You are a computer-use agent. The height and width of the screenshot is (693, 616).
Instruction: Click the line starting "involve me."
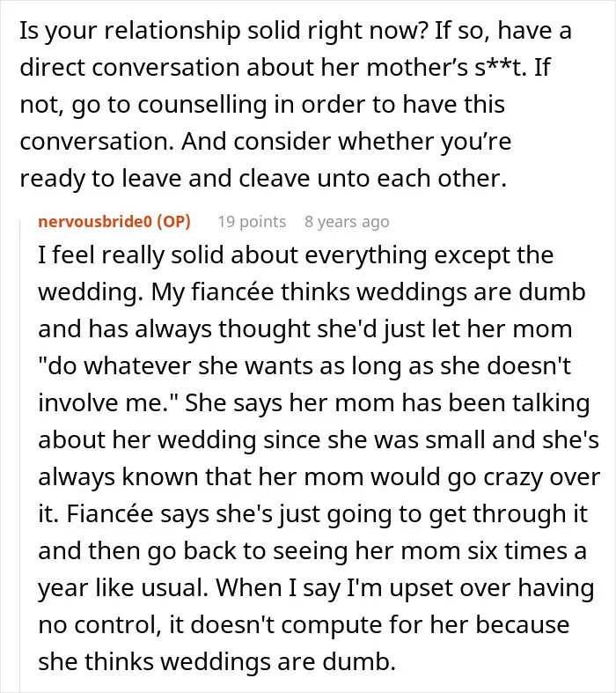tap(313, 403)
